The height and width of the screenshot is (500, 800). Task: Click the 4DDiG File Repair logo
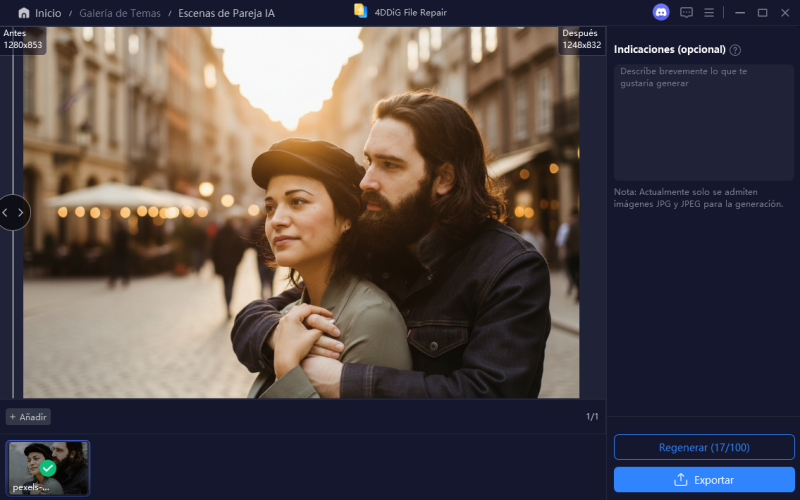click(360, 11)
